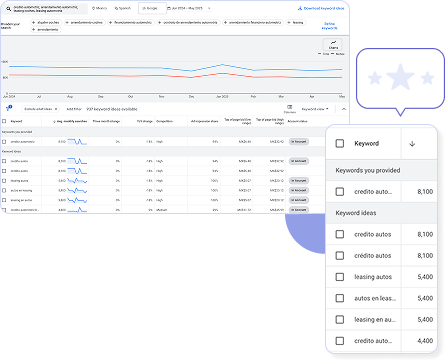
Task: Click plus icon on 'contrato de arrendamiento automotriz' chip
Action: pyautogui.click(x=160, y=22)
